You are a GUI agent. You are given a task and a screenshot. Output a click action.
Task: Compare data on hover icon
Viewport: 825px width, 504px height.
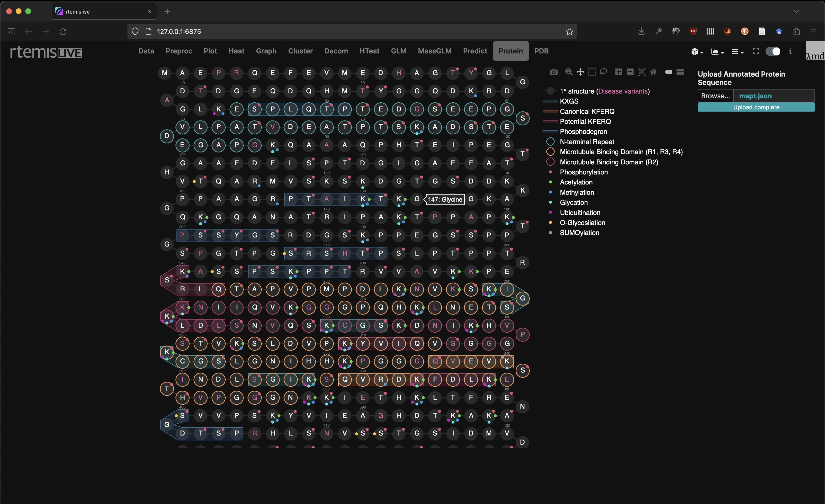click(680, 72)
